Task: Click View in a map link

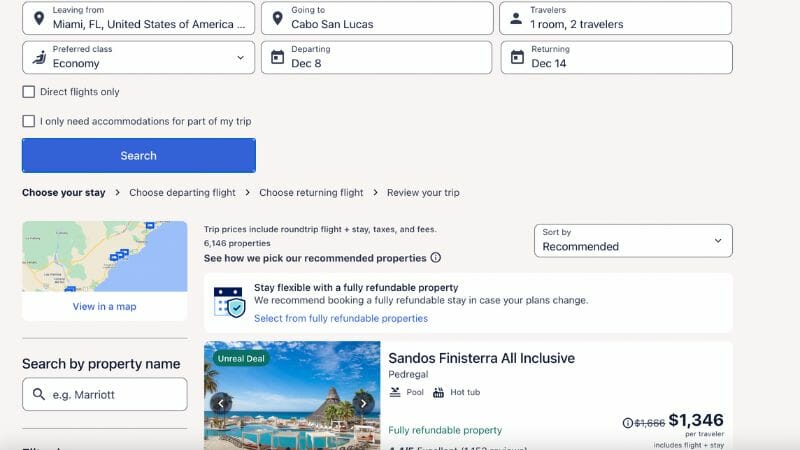Action: [104, 307]
